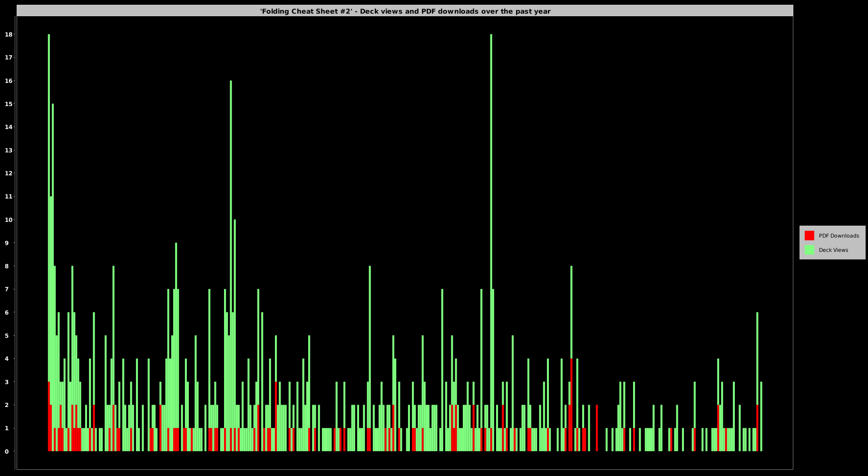Click the y-axis label 12
868x476 pixels.
click(x=8, y=173)
